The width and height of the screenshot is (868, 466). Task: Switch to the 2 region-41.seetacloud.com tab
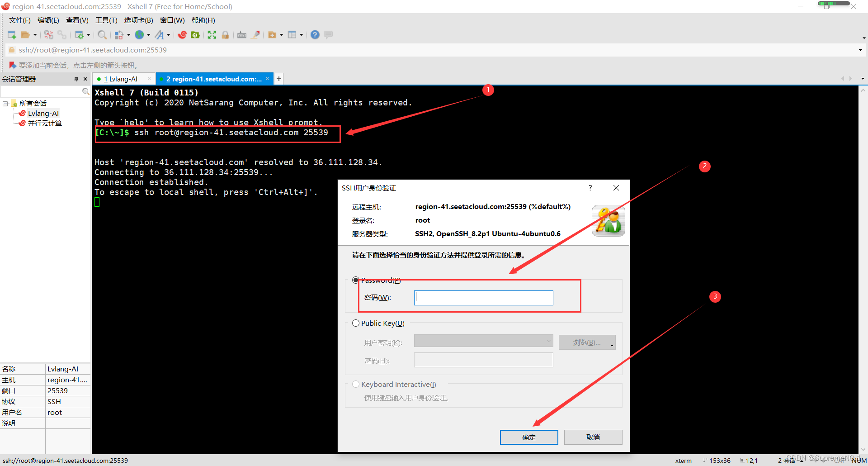pyautogui.click(x=214, y=79)
